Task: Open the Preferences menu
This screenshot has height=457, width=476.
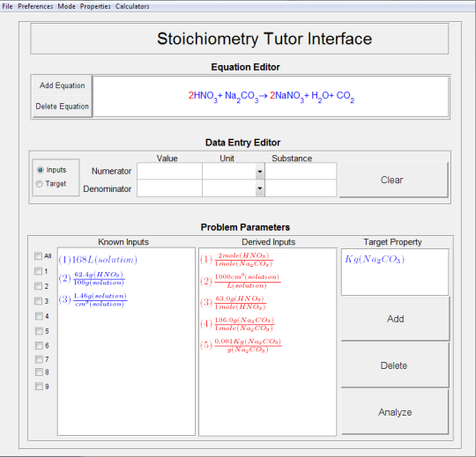Action: [35, 6]
